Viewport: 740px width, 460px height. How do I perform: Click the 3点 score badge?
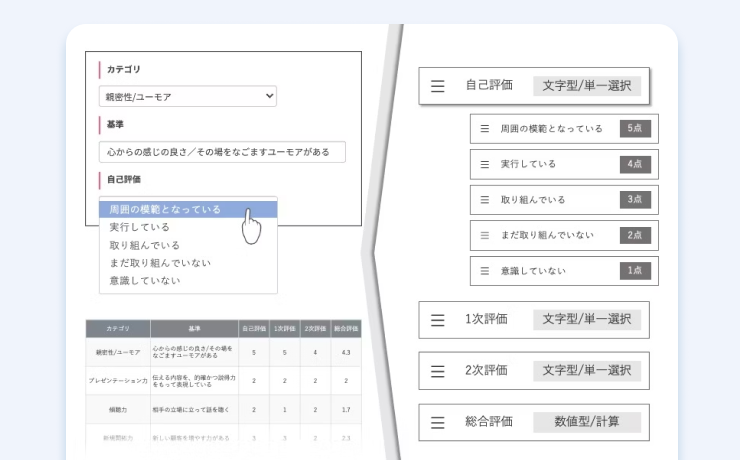[x=635, y=200]
